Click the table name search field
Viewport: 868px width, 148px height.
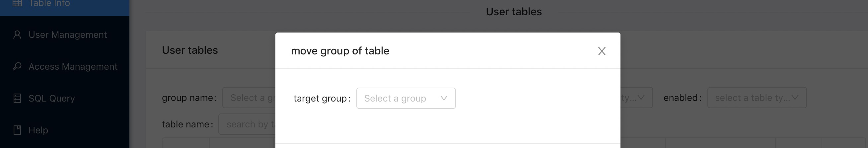(x=247, y=124)
